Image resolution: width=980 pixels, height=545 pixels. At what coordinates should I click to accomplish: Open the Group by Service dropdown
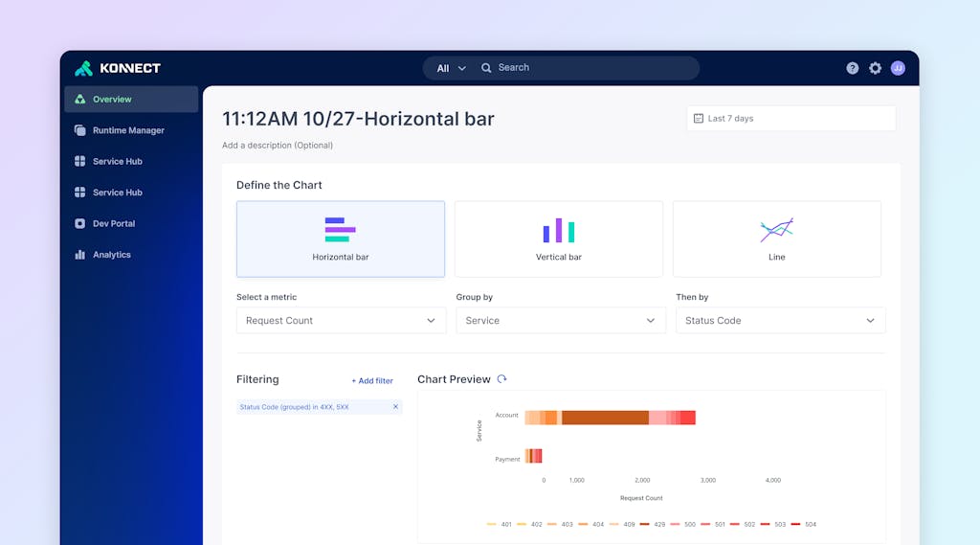point(560,321)
